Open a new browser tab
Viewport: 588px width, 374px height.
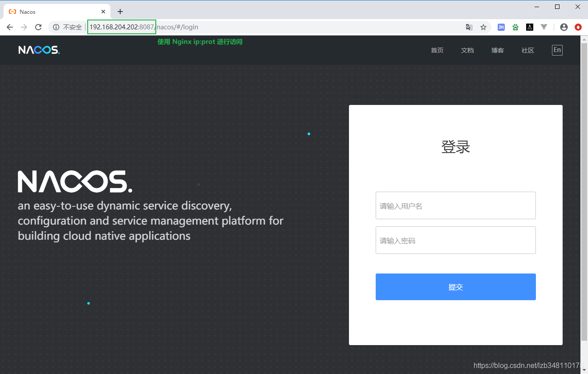[120, 12]
